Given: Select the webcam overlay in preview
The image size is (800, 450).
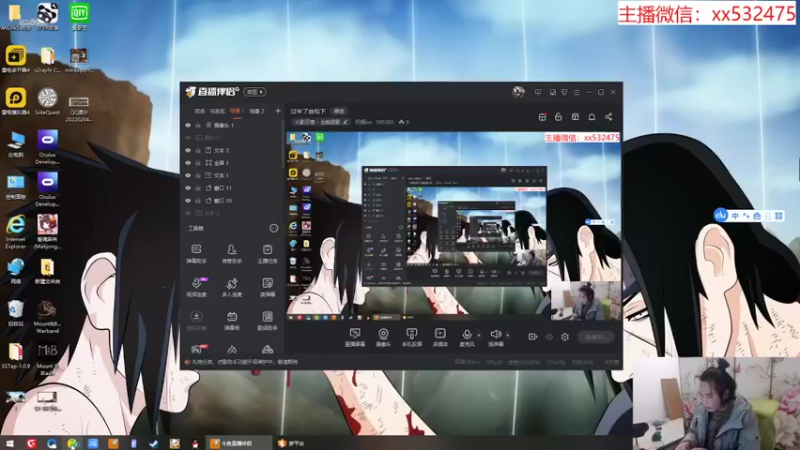Looking at the screenshot, I should (x=585, y=301).
